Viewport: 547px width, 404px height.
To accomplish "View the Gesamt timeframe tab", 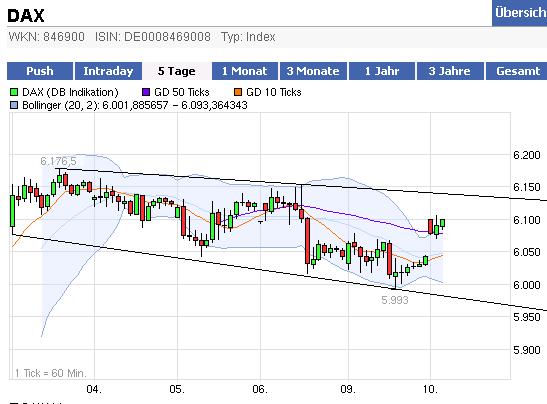I will (517, 71).
